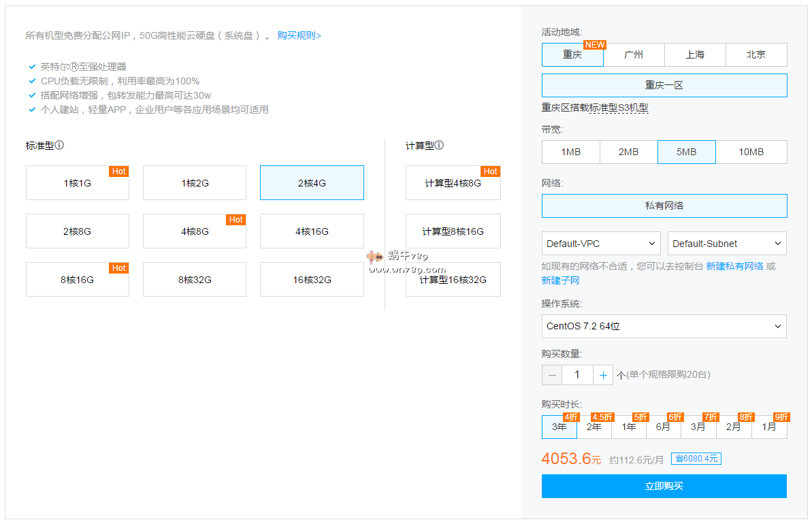812x524 pixels.
Task: Click the 立即购买 buy now button
Action: point(664,486)
